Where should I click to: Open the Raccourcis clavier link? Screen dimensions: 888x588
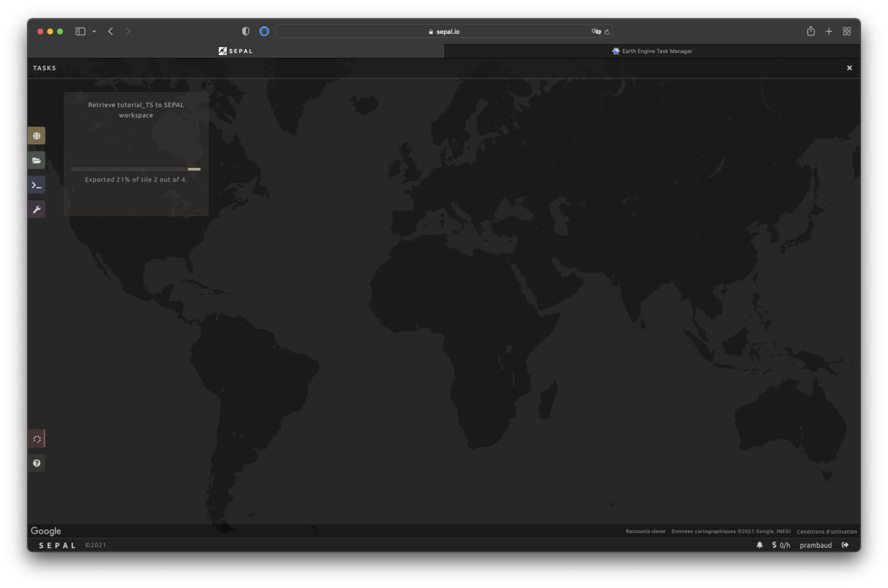click(645, 531)
